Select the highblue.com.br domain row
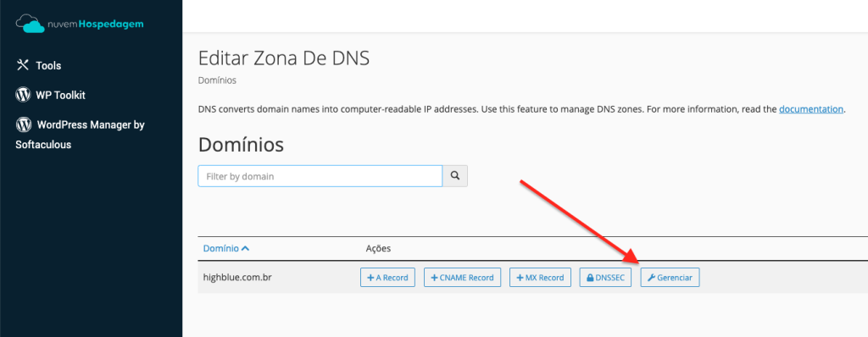The width and height of the screenshot is (868, 337). pyautogui.click(x=532, y=278)
